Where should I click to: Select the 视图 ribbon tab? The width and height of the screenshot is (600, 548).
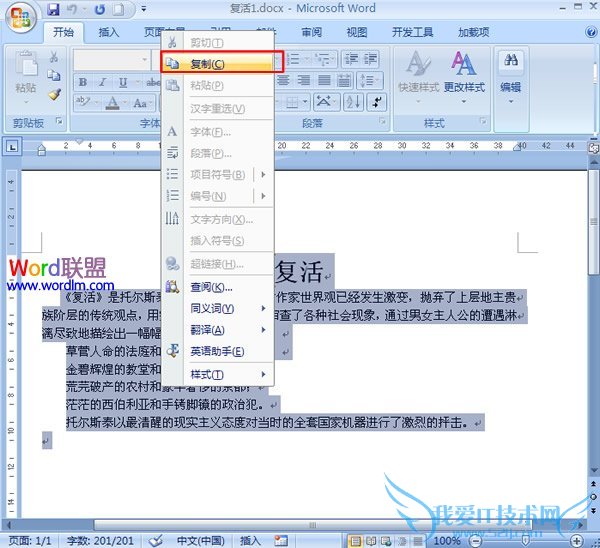click(x=357, y=32)
